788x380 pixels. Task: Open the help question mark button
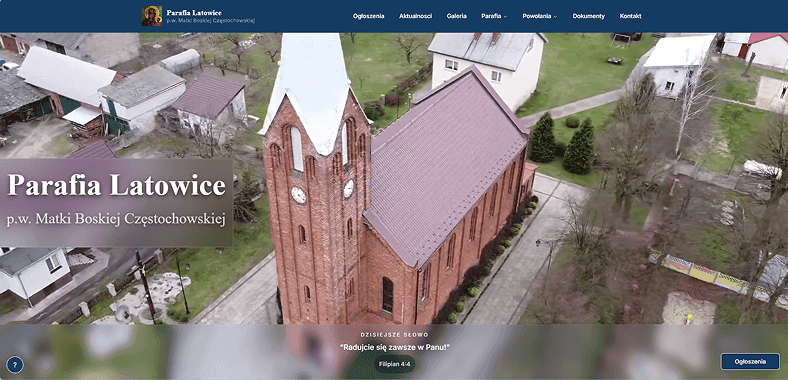point(15,364)
